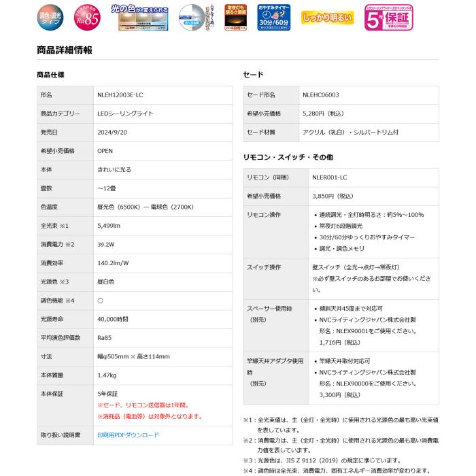The image size is (476, 476).
Task: Click the 商品詳細情報 heading
Action: [x=65, y=50]
